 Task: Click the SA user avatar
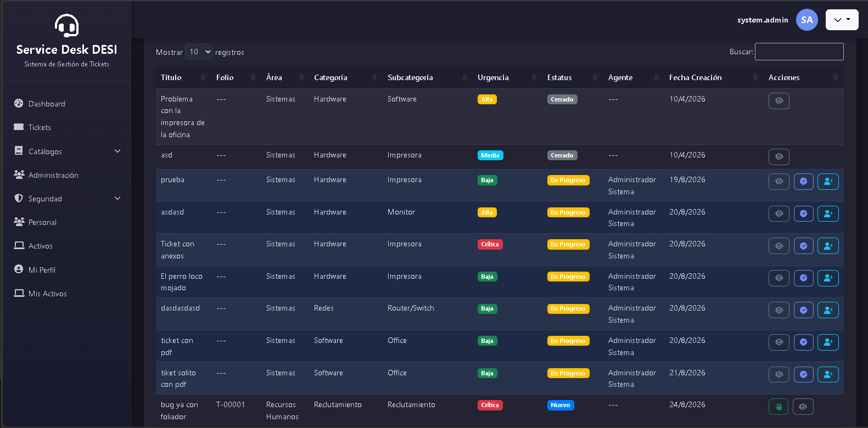coord(807,20)
